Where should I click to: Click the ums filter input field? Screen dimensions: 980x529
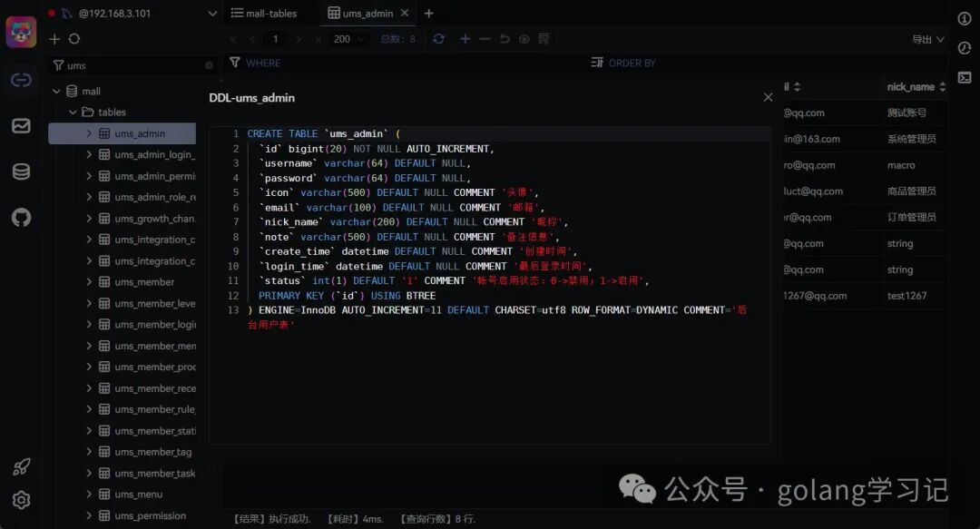(x=133, y=65)
